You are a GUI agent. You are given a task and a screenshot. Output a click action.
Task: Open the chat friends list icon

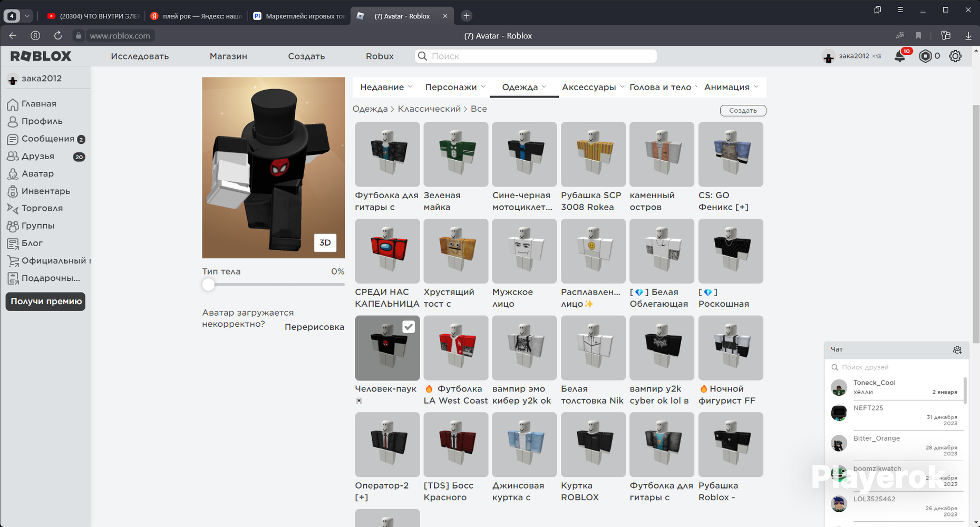tap(957, 350)
